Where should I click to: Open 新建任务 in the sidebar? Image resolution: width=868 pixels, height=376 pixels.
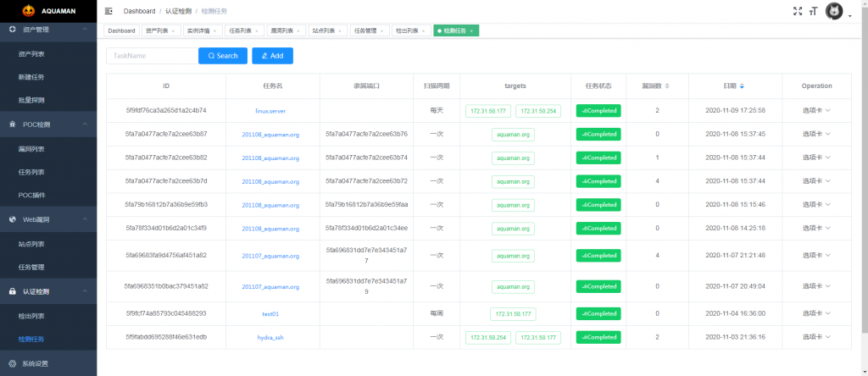tap(31, 77)
